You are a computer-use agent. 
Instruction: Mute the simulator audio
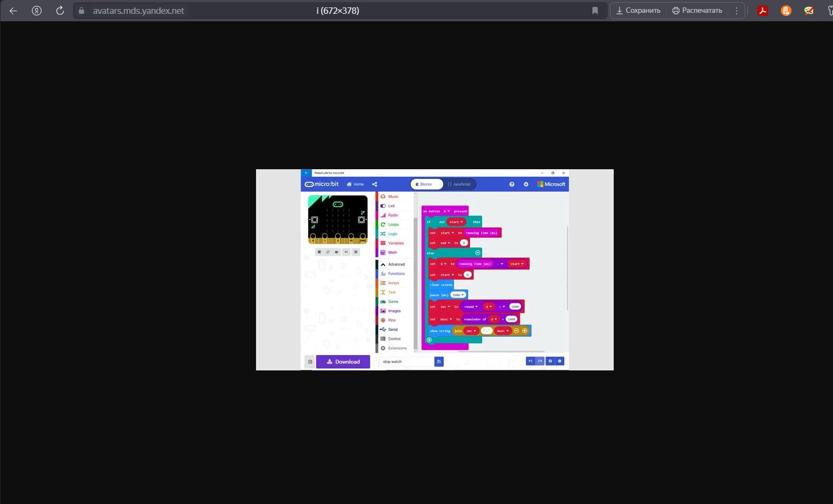[x=347, y=252]
